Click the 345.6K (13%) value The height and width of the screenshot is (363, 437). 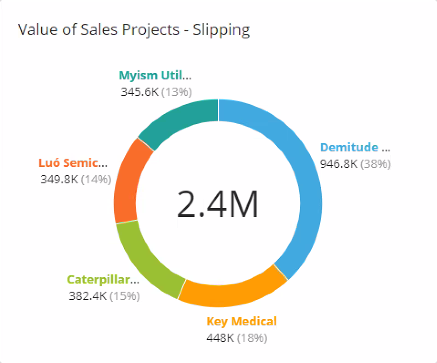coord(156,92)
